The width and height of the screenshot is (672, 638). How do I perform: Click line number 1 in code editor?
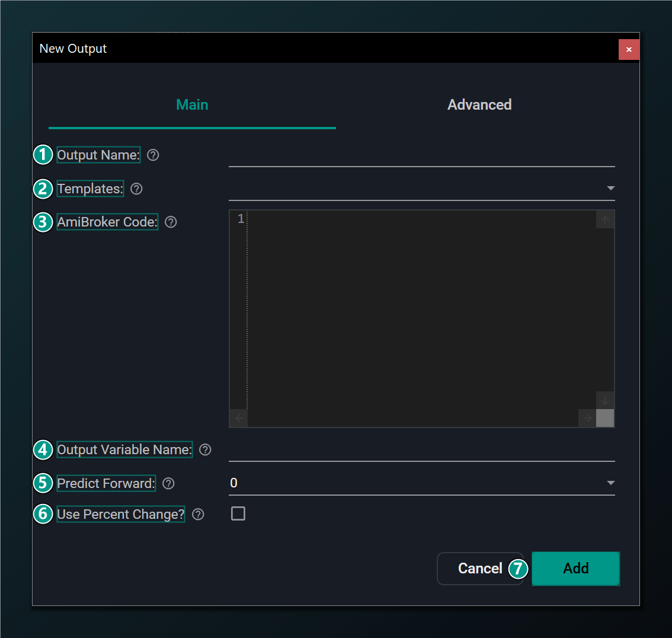click(x=241, y=219)
